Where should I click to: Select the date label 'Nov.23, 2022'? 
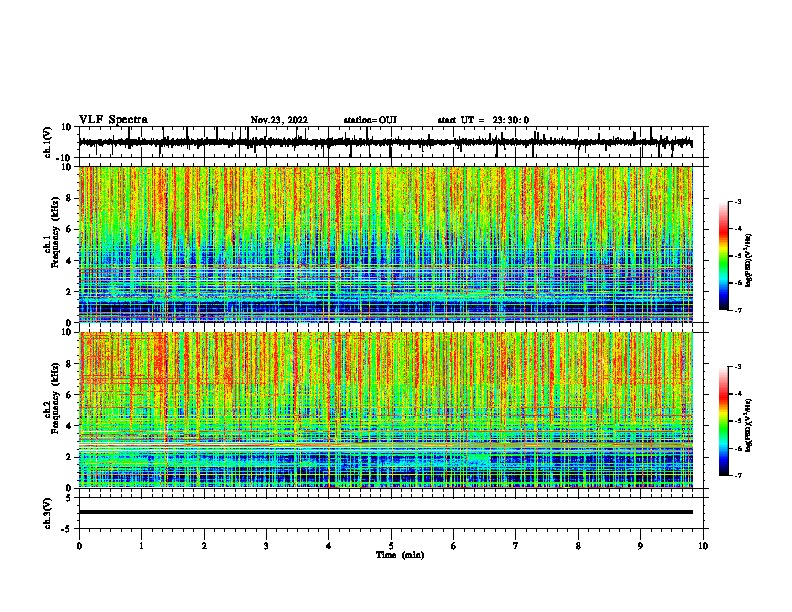coord(279,120)
